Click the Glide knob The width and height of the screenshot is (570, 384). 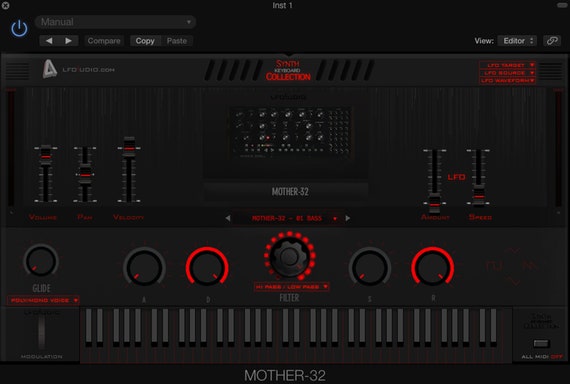pyautogui.click(x=41, y=261)
